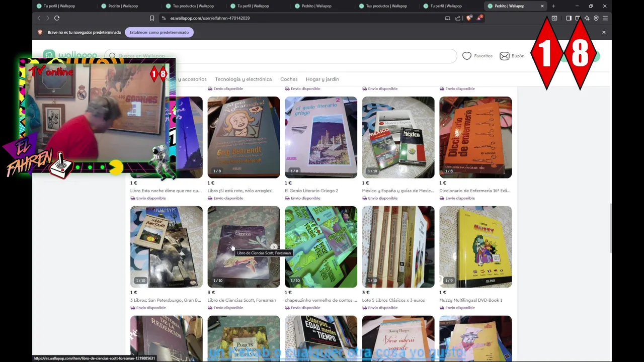The height and width of the screenshot is (362, 644).
Task: Click the Buscar en Wallapop search field
Action: [x=281, y=56]
